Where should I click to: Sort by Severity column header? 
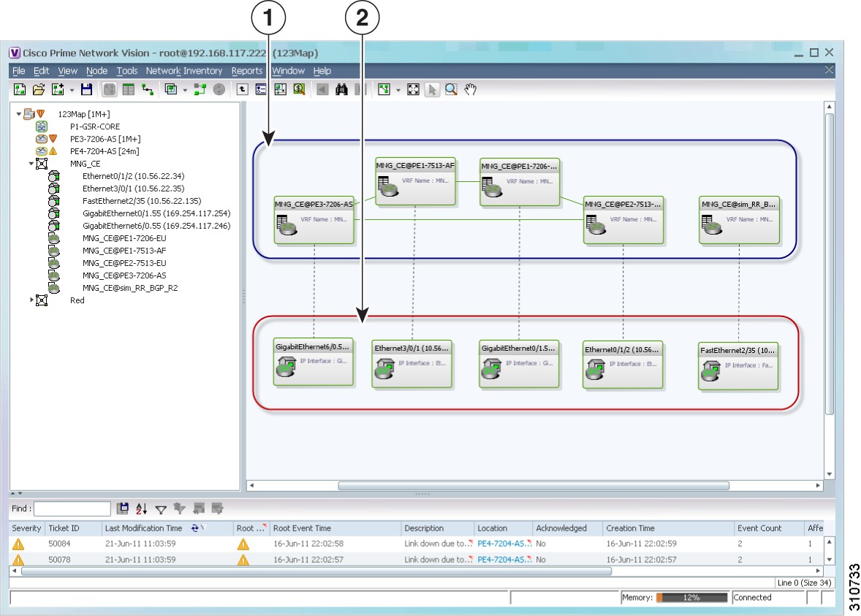click(26, 528)
